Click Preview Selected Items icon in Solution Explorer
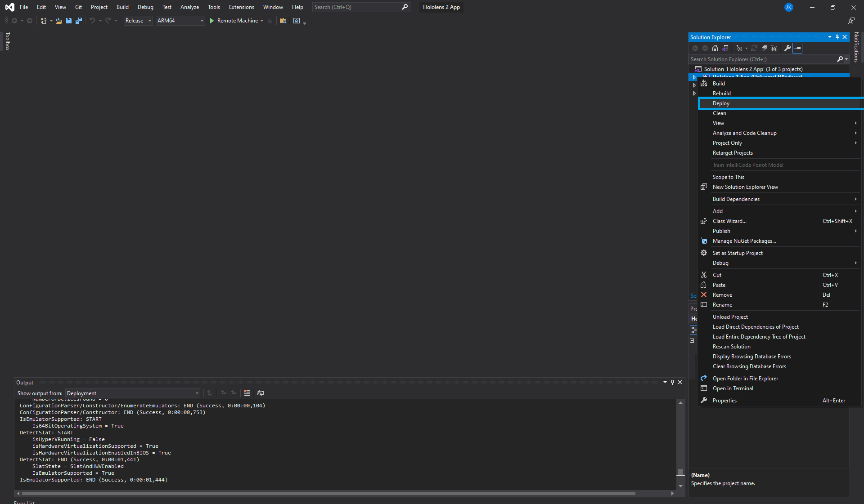Image resolution: width=864 pixels, height=504 pixels. 797,48
